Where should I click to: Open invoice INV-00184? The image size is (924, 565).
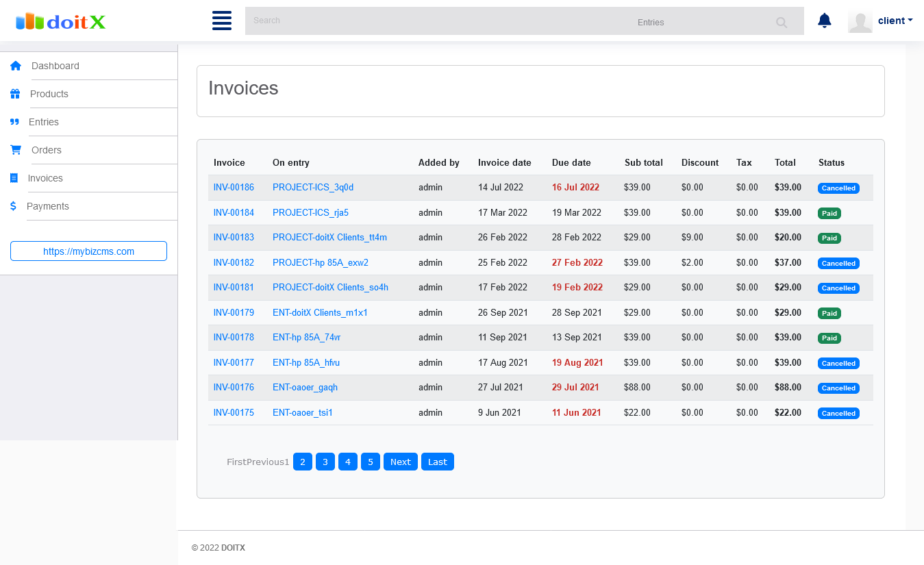(234, 212)
